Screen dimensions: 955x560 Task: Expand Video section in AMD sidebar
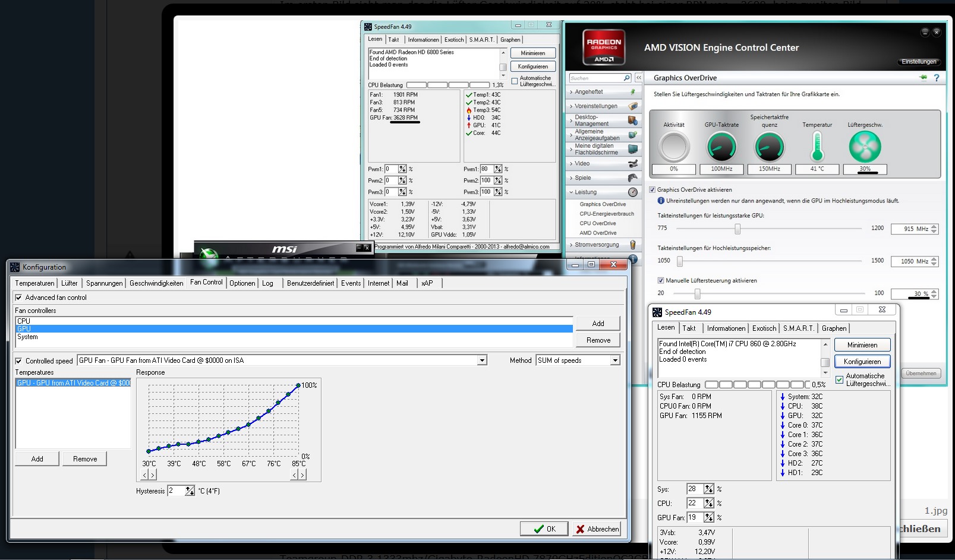coord(571,163)
